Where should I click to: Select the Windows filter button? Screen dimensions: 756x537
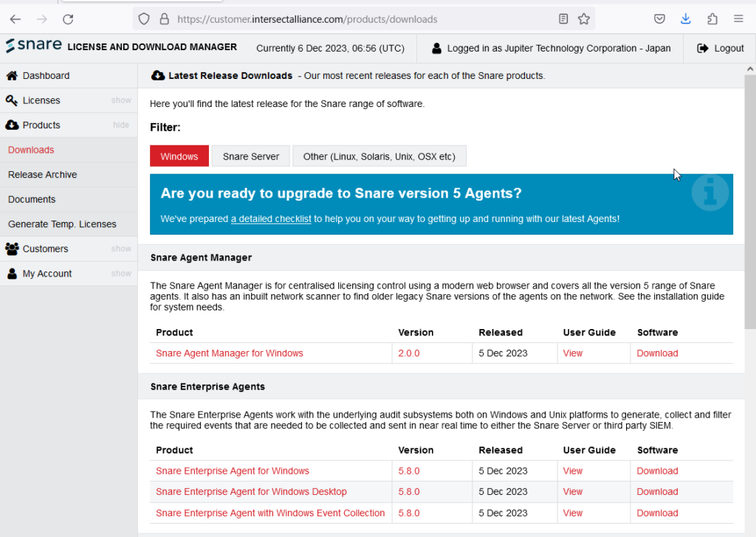(x=179, y=156)
